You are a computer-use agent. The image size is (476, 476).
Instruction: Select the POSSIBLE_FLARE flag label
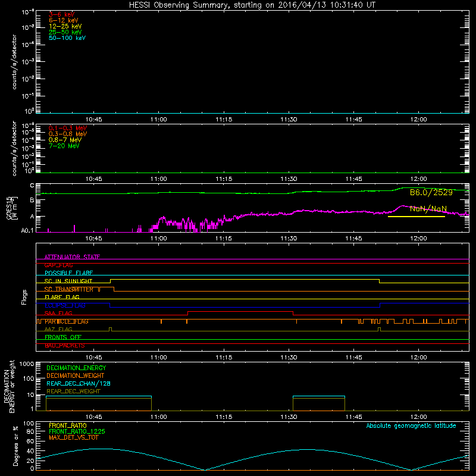(x=68, y=273)
